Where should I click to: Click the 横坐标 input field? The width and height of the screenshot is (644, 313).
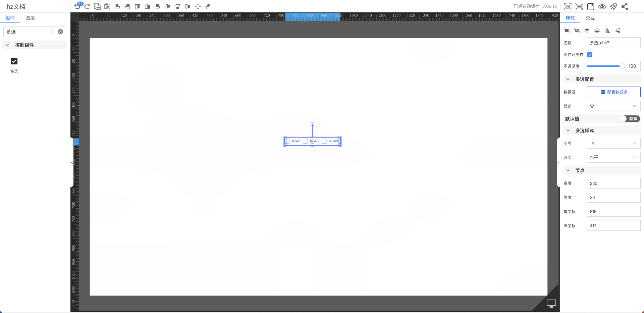tap(613, 211)
